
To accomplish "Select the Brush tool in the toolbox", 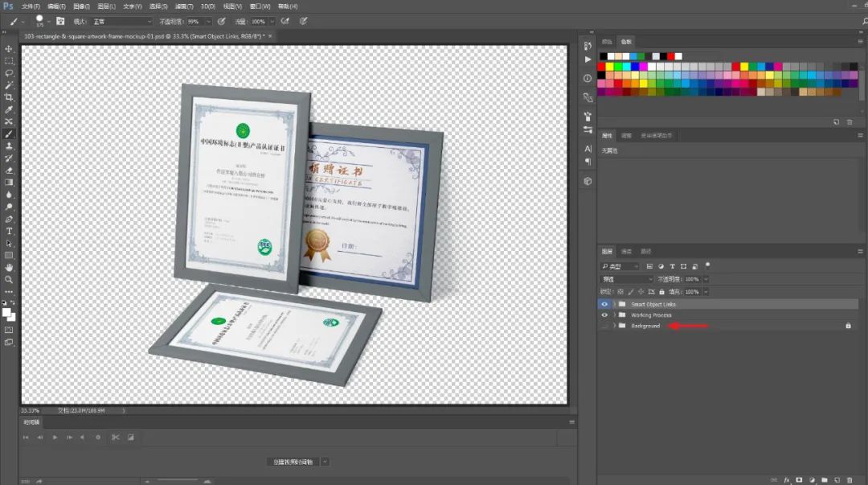I will coord(9,134).
